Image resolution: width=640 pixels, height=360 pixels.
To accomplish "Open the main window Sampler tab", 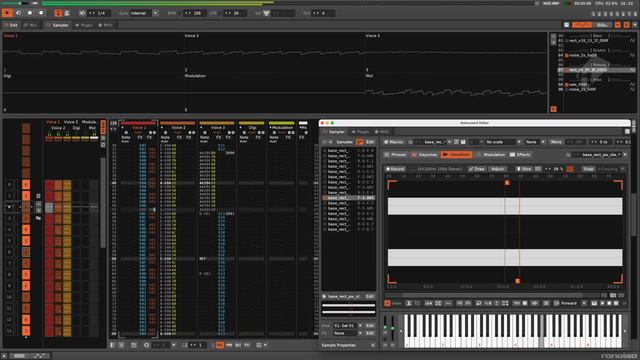I will point(58,25).
